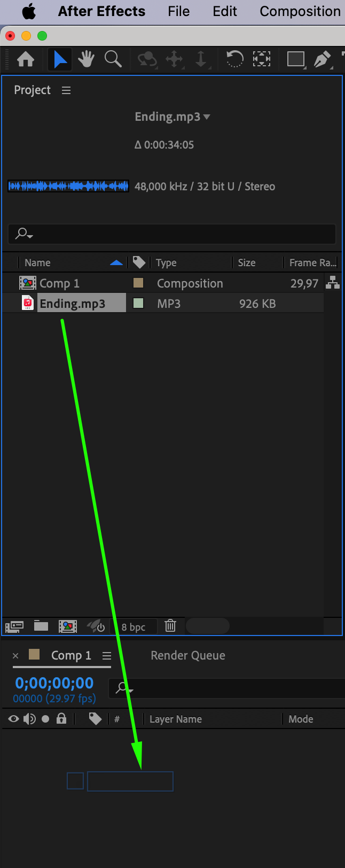Expand the Ending.mp3 footage dropdown arrow

click(207, 117)
